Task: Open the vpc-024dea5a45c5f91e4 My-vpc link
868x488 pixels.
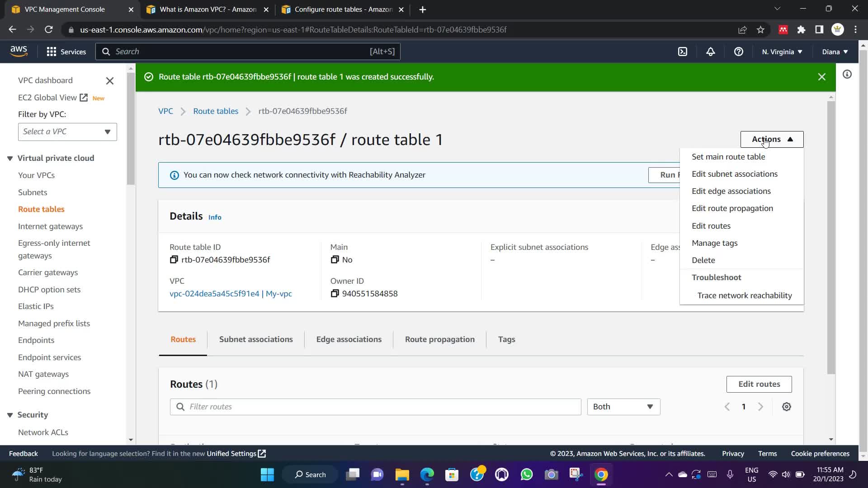Action: [231, 294]
